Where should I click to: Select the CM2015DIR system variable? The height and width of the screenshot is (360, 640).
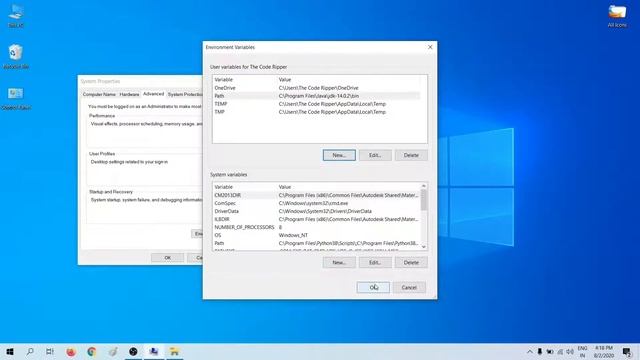point(316,195)
